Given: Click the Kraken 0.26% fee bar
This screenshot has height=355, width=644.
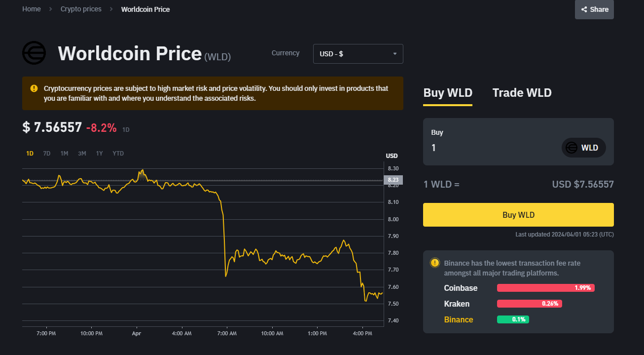Looking at the screenshot, I should [x=530, y=304].
